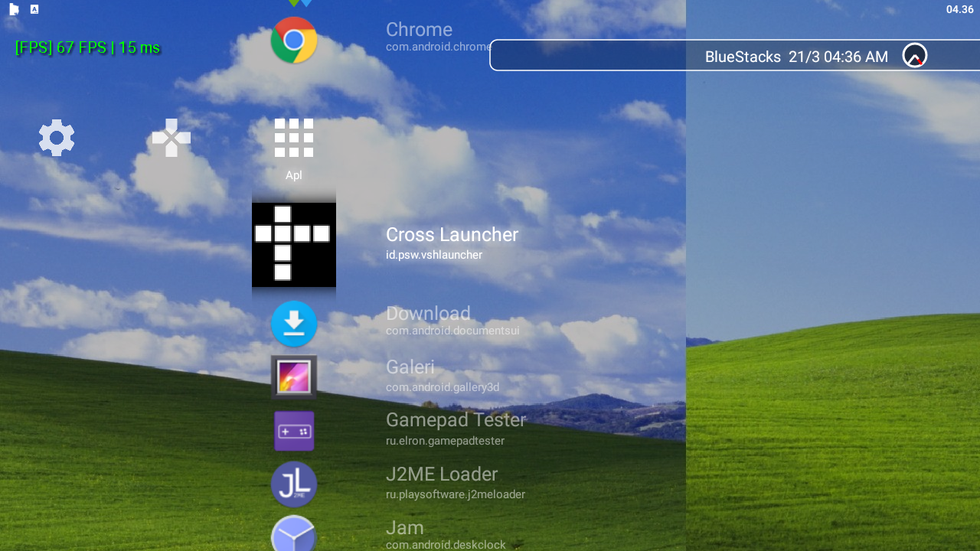The width and height of the screenshot is (980, 551).
Task: Select the Apl apps grid icon
Action: click(294, 138)
